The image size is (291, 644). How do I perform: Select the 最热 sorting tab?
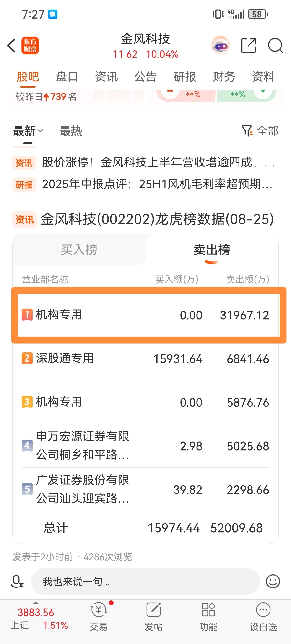pyautogui.click(x=71, y=131)
